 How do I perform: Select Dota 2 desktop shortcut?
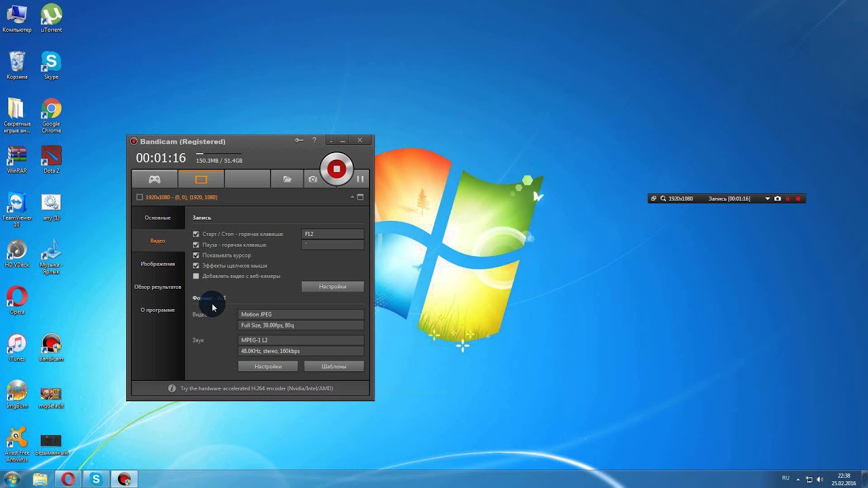(x=51, y=159)
